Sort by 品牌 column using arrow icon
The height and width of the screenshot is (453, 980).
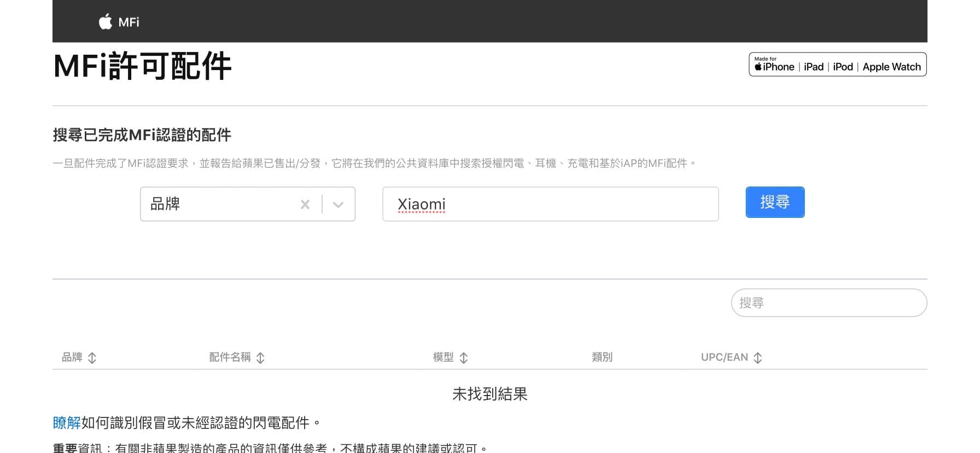coord(92,358)
